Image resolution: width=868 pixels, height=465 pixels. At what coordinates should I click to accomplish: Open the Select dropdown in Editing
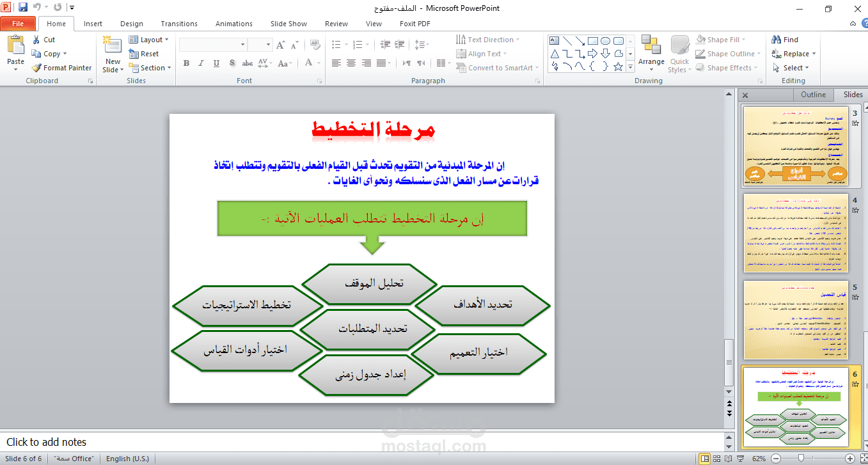point(791,68)
